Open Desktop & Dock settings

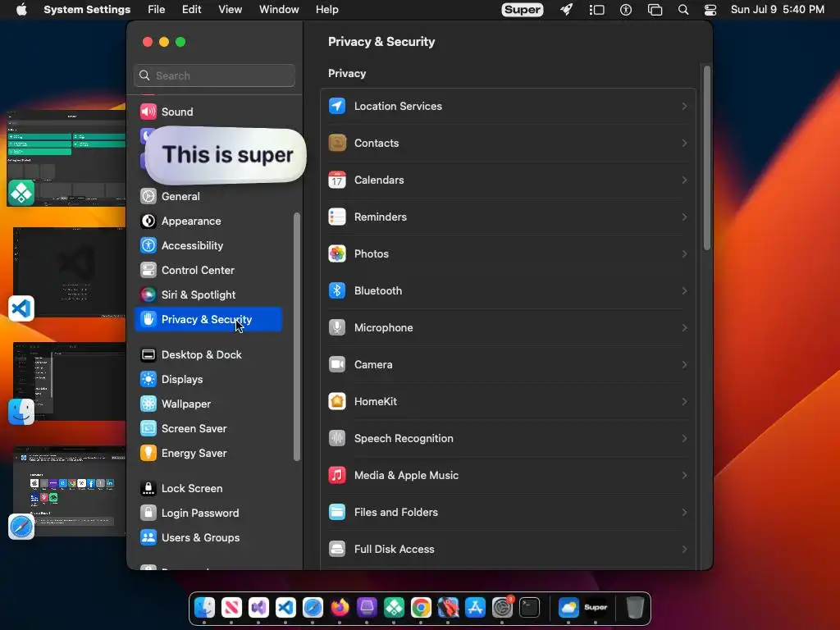click(x=208, y=354)
